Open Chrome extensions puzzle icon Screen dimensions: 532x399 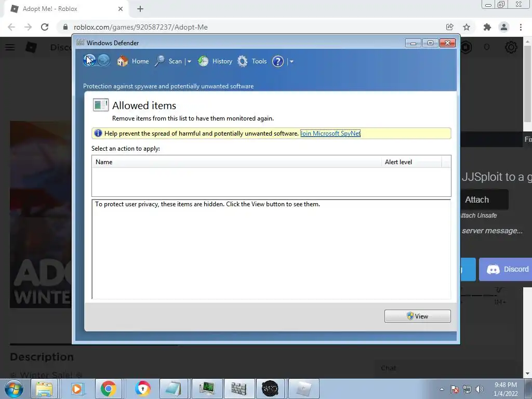(487, 27)
